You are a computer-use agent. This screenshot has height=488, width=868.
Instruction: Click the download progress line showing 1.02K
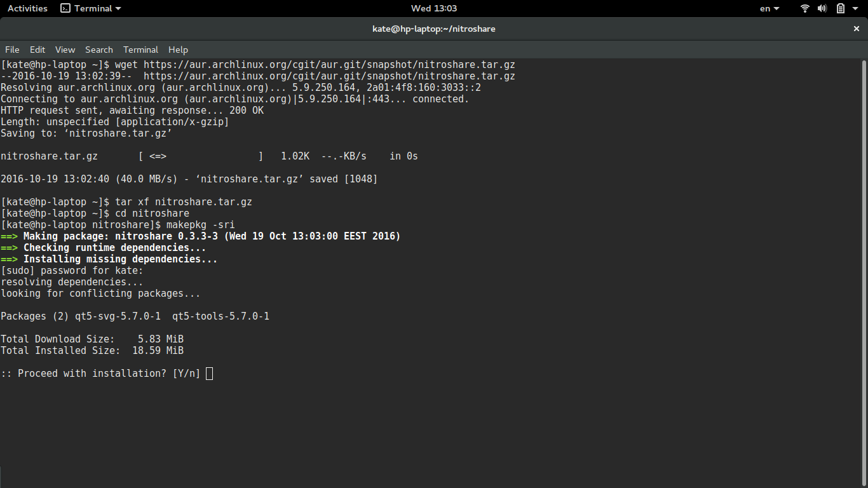pos(209,156)
